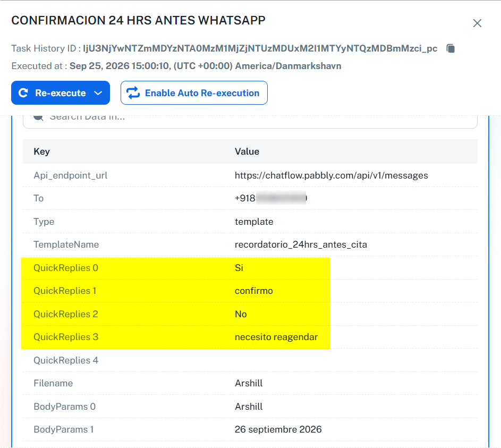This screenshot has width=501, height=448.
Task: Click the QuickReplies 1 key
Action: (65, 291)
